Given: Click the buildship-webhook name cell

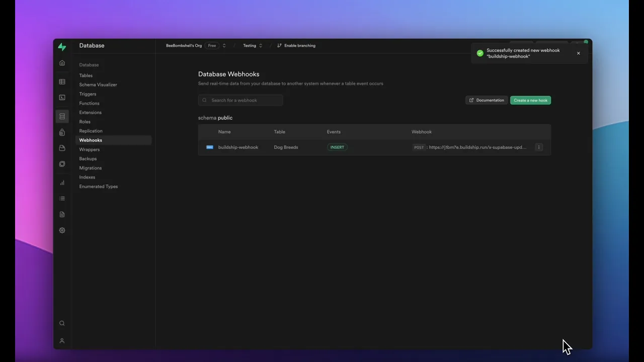Looking at the screenshot, I should [238, 147].
